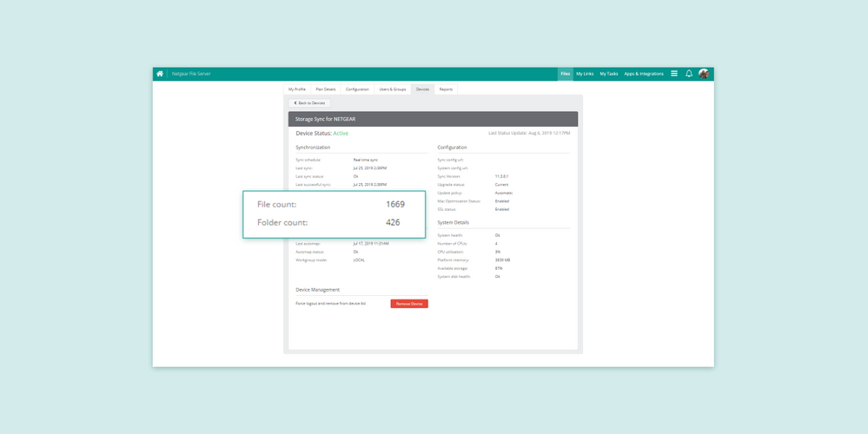Open the hamburger menu icon
This screenshot has height=434, width=868.
(674, 74)
